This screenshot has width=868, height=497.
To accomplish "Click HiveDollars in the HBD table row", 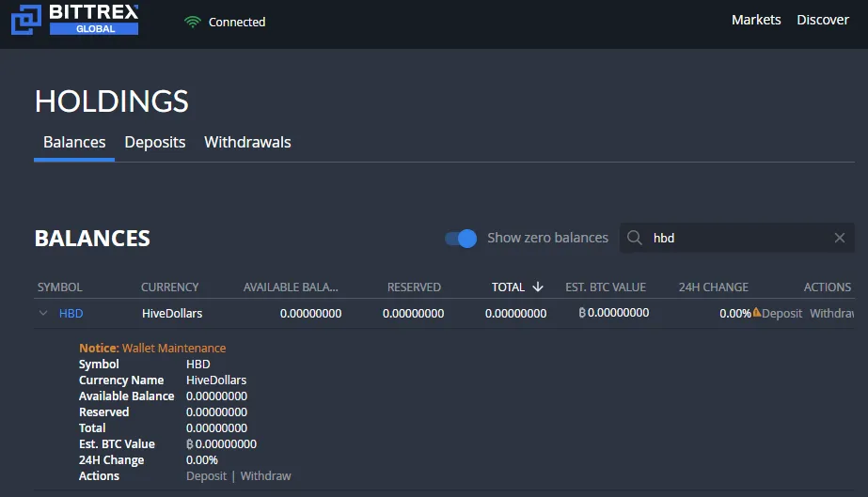I will tap(172, 314).
